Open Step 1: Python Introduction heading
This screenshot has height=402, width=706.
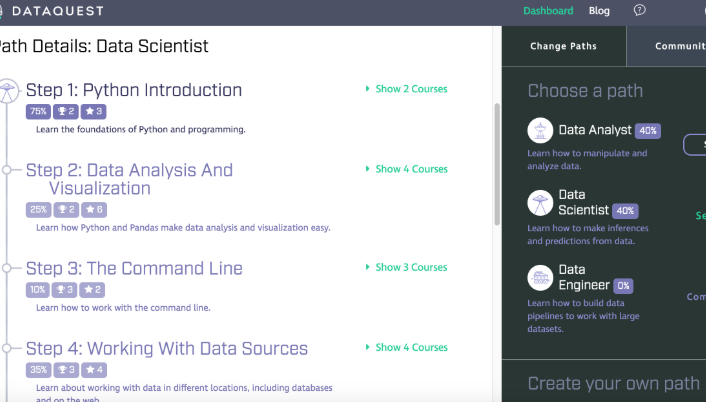click(134, 90)
